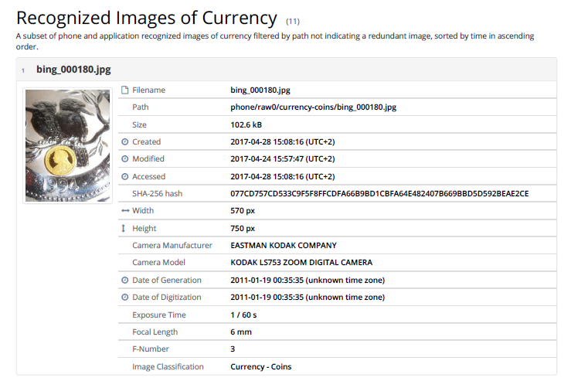The width and height of the screenshot is (588, 381).
Task: Select the bing_000180.jpg panel header title
Action: pos(73,70)
